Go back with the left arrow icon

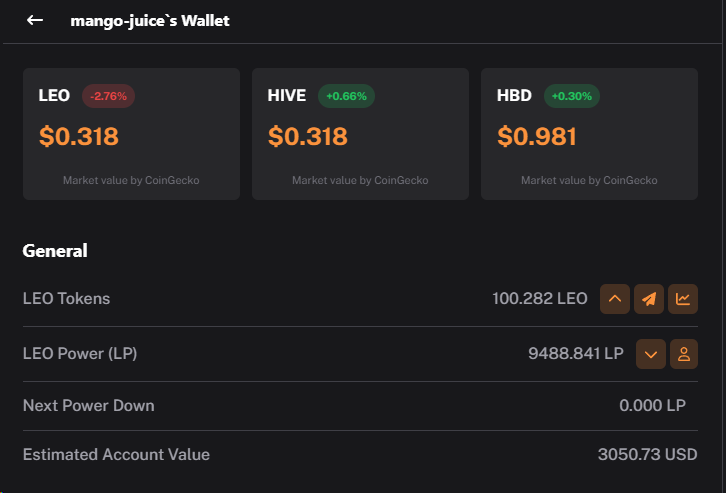(35, 20)
